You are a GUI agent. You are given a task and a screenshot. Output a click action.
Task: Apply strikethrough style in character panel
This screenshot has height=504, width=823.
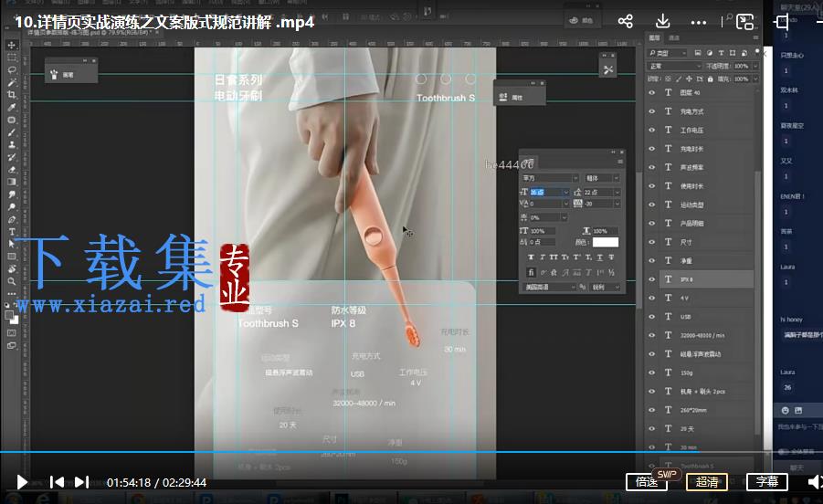(611, 257)
